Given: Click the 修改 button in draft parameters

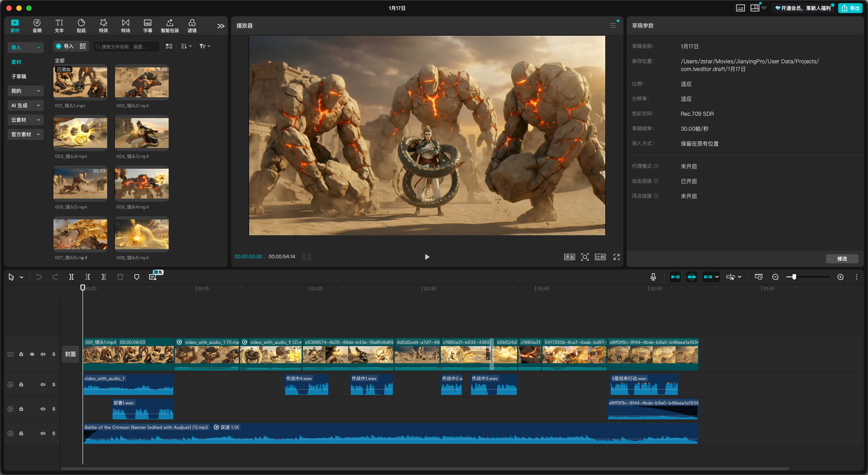Looking at the screenshot, I should click(842, 259).
